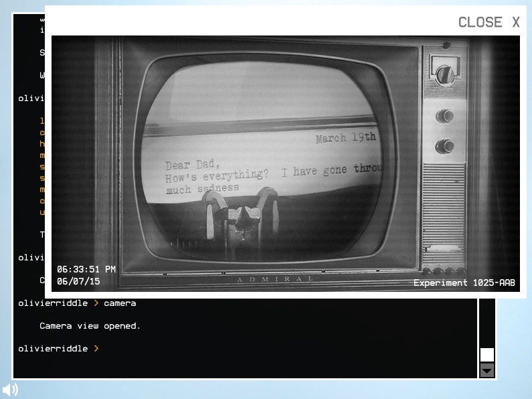The height and width of the screenshot is (399, 532).
Task: Click the white scrollbar thumb in terminal
Action: click(x=487, y=355)
